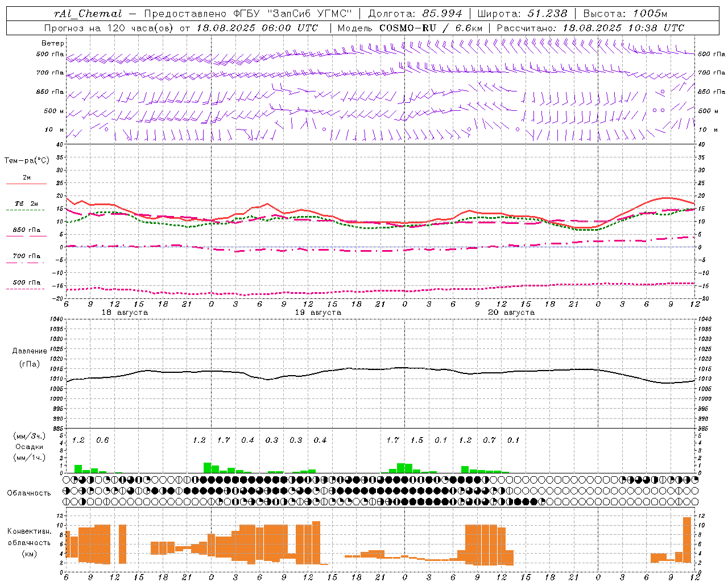Click the Давление pressure panel label
The width and height of the screenshot is (728, 582).
pos(30,351)
